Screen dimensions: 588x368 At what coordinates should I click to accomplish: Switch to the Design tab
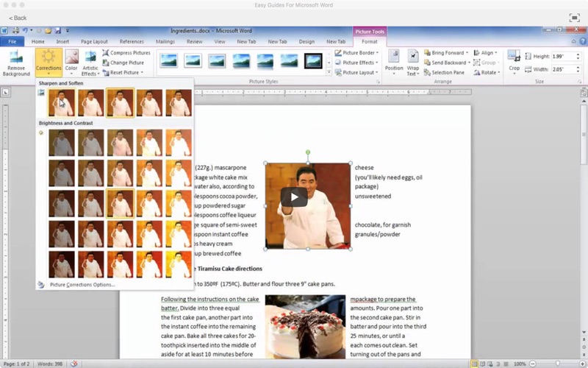pyautogui.click(x=306, y=42)
